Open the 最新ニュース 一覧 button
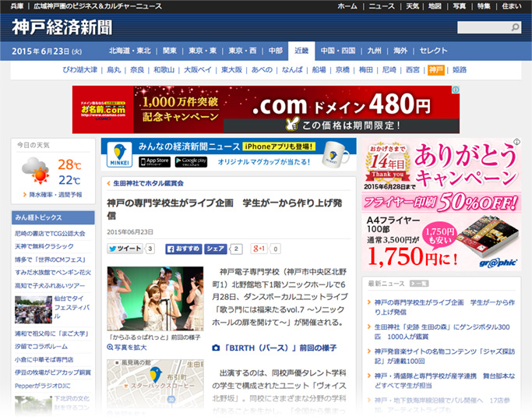 pyautogui.click(x=419, y=284)
